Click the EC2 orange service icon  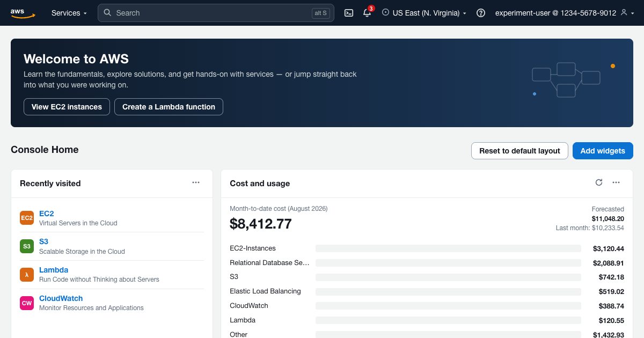coord(27,218)
